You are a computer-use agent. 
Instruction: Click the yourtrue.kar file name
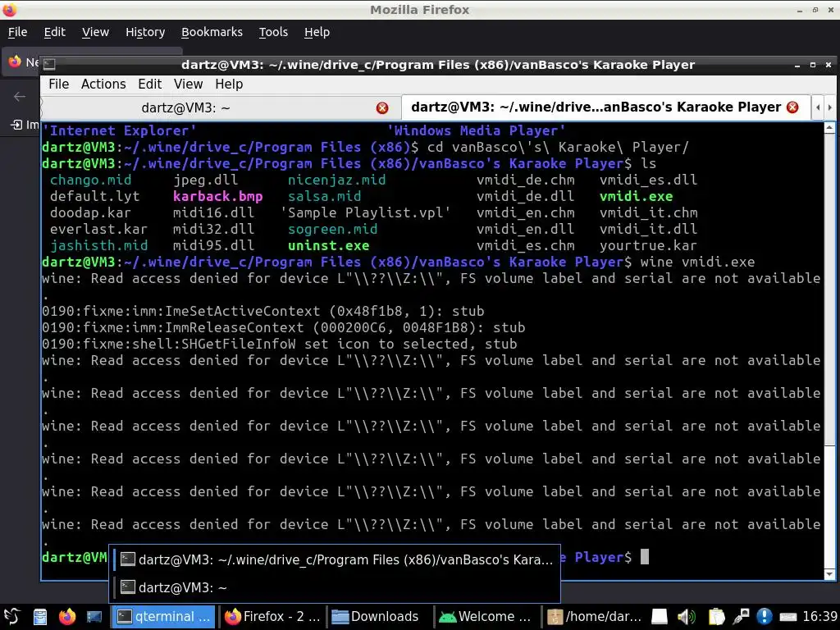[x=648, y=246]
